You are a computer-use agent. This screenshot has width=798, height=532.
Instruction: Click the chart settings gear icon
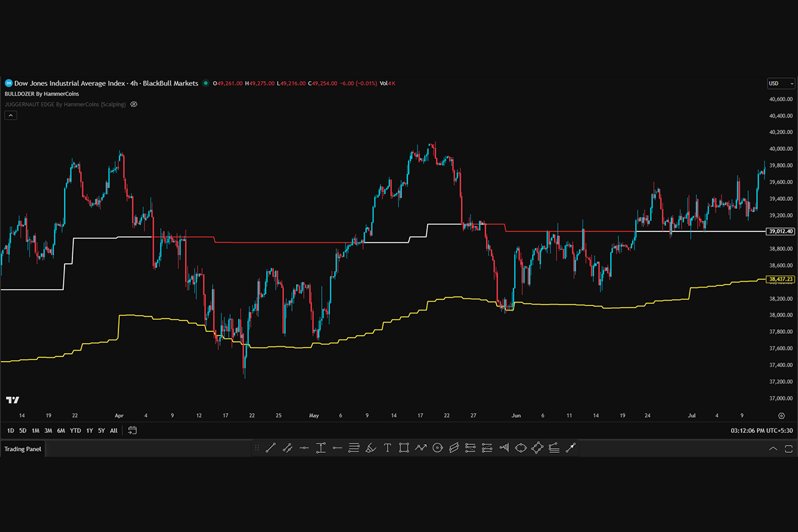tap(781, 414)
